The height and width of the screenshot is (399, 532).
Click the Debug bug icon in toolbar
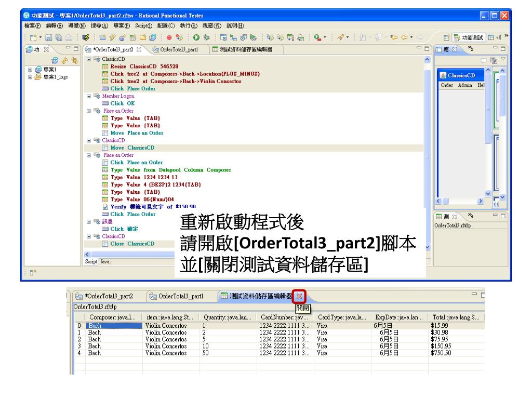pyautogui.click(x=206, y=37)
